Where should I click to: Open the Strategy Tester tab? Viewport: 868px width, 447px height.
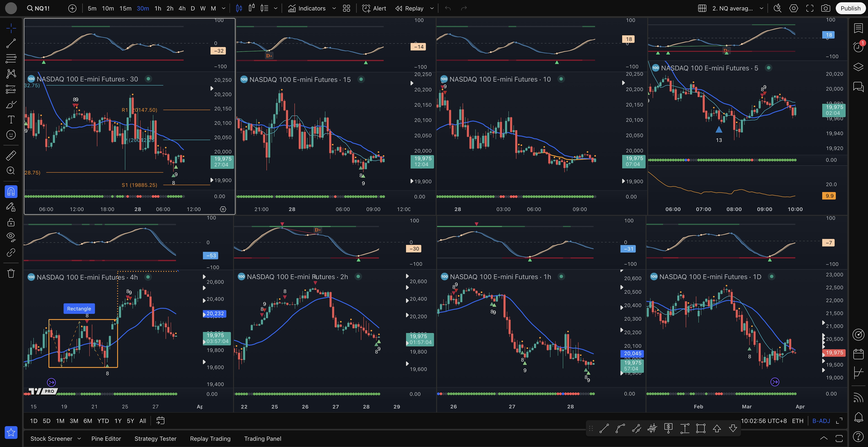155,439
